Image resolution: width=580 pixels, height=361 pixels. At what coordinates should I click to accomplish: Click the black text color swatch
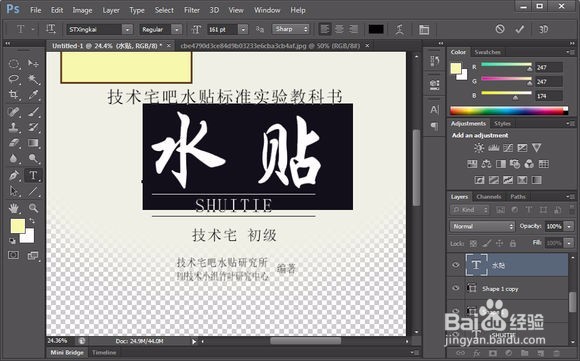376,29
